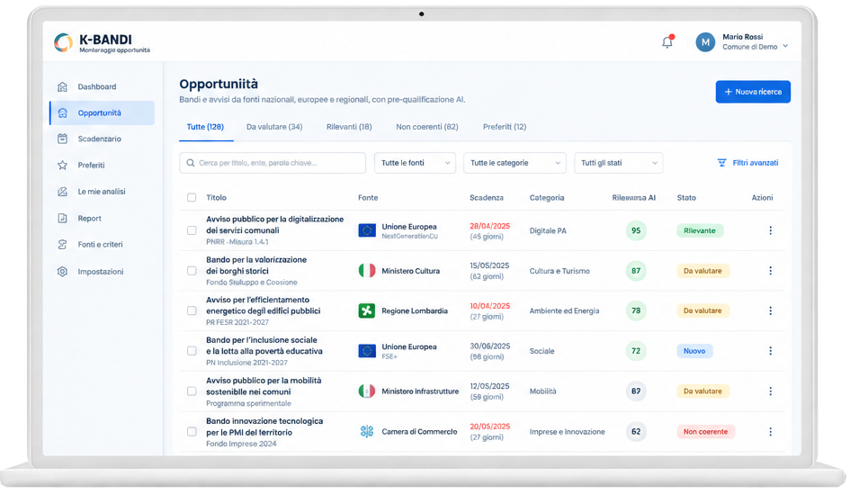This screenshot has height=495, width=868.
Task: Open actions menu for innovazione tecnologica row
Action: coord(770,432)
